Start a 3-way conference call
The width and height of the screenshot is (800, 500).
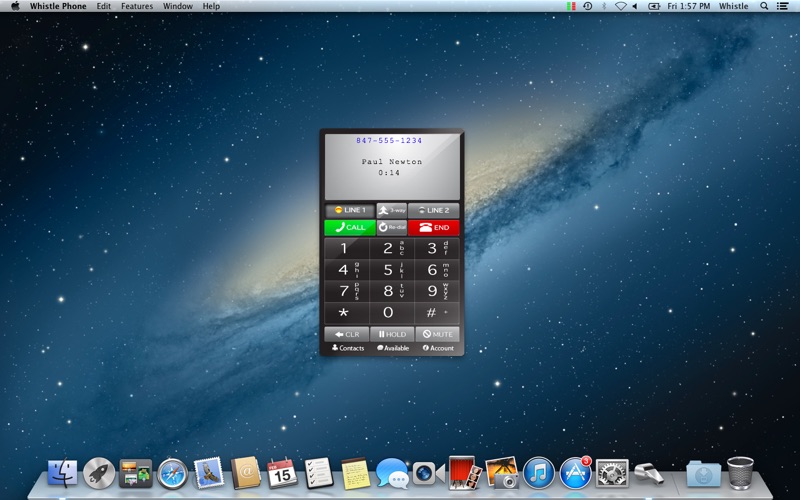(x=391, y=210)
